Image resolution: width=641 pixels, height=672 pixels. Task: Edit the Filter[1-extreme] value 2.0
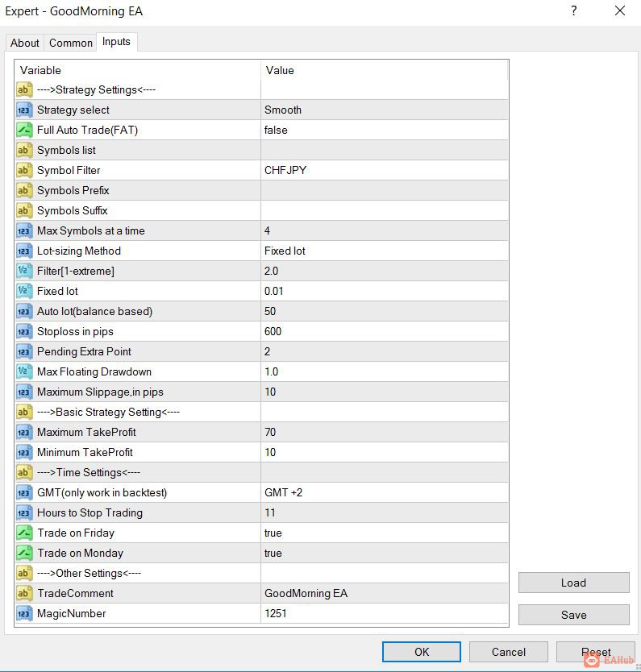(384, 271)
